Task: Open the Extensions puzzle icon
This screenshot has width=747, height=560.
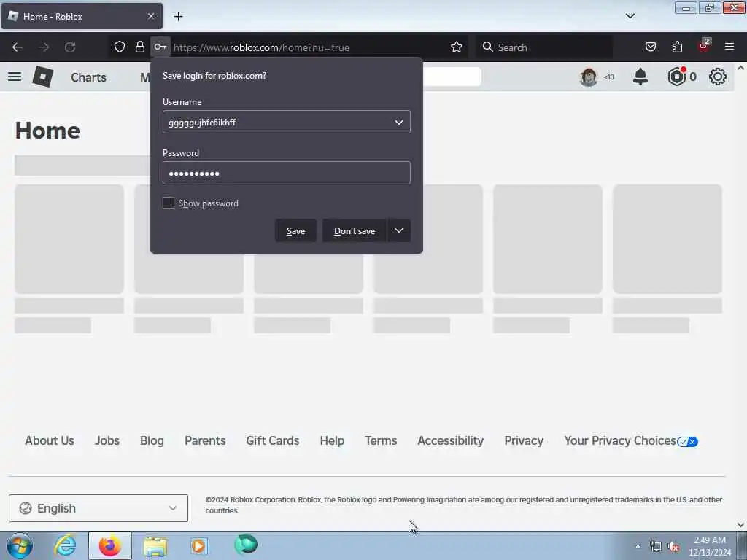Action: tap(677, 47)
